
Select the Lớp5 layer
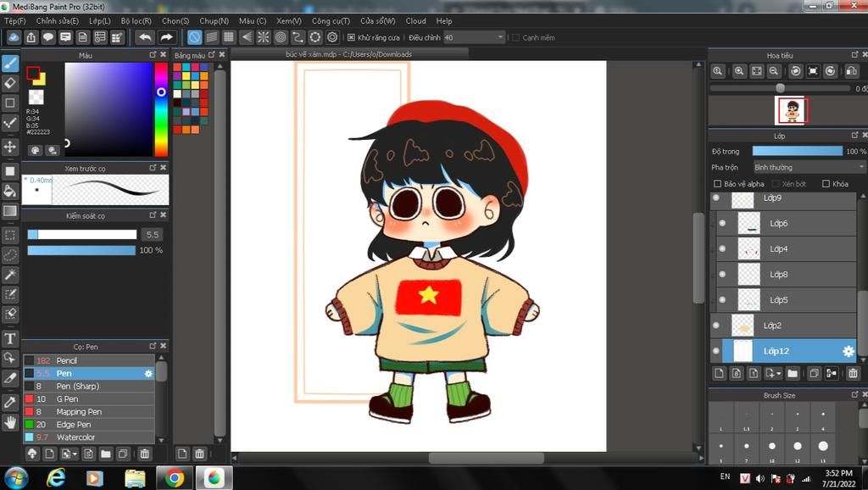[x=786, y=300]
